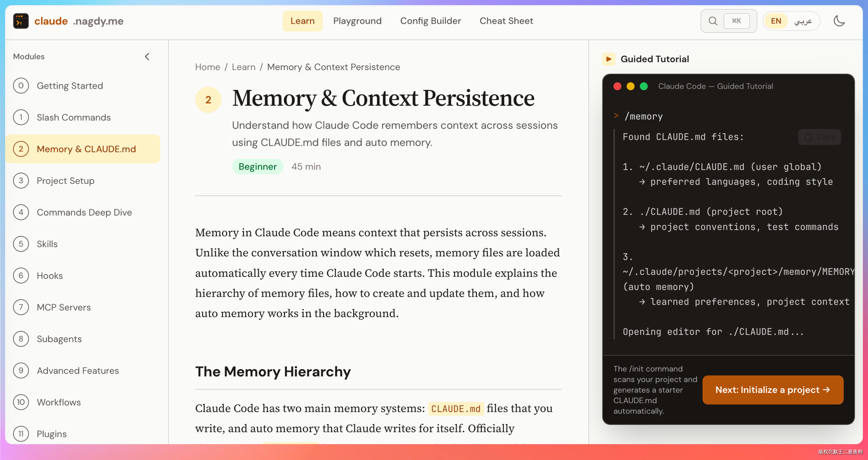Click "Opening editor for ./CLAUDE.md..." line

click(x=713, y=332)
